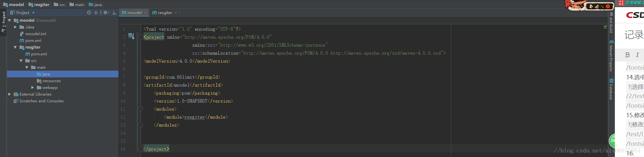This screenshot has width=644, height=157.
Task: Click the schemaLocation URL on line 4
Action: tap(342, 53)
